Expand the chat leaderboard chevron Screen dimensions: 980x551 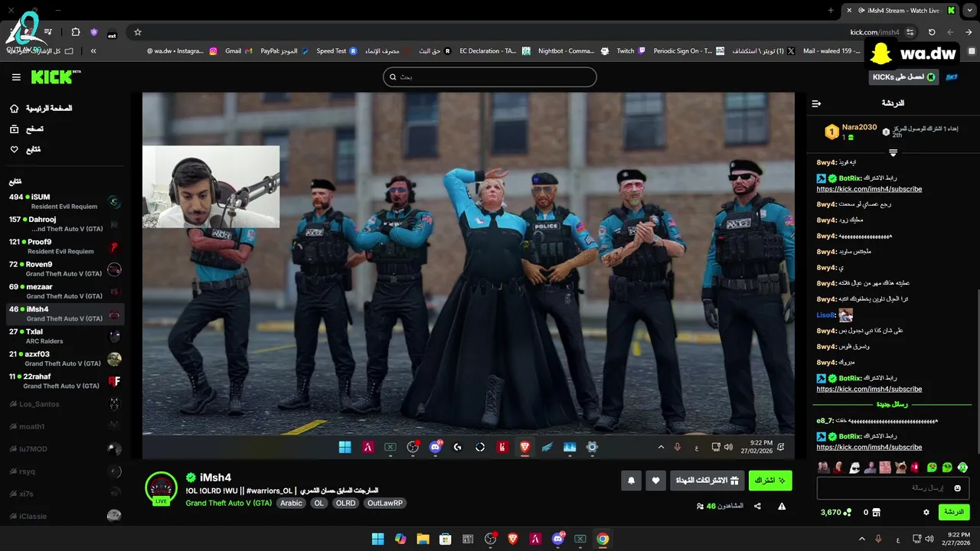(x=893, y=153)
